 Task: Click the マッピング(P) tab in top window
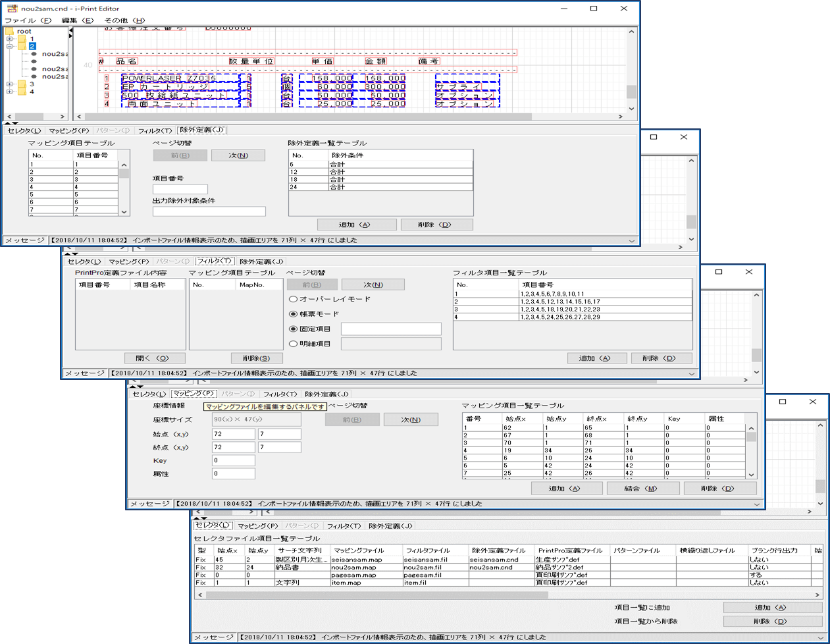tap(68, 130)
